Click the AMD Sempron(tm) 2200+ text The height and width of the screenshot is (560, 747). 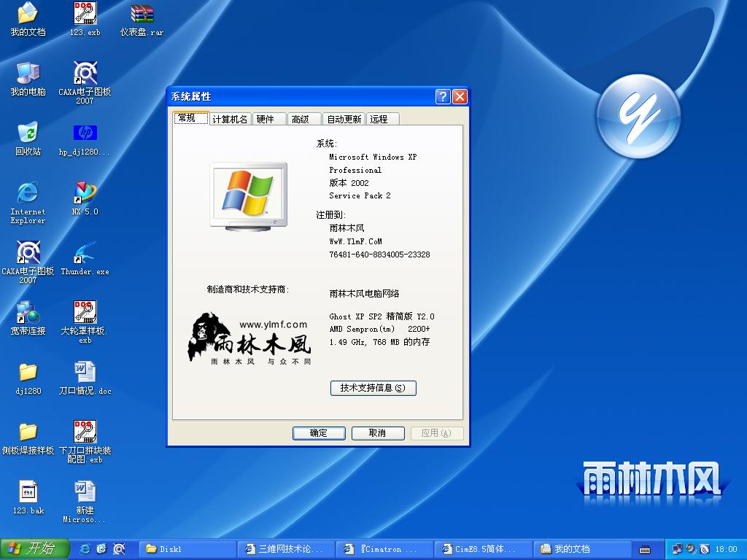pyautogui.click(x=379, y=329)
